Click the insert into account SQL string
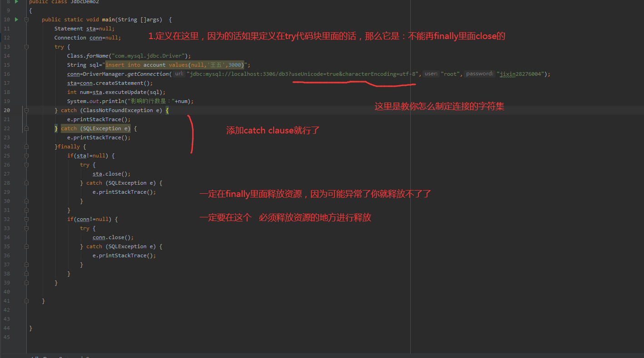Screen dimensions: 644x358 click(x=175, y=65)
